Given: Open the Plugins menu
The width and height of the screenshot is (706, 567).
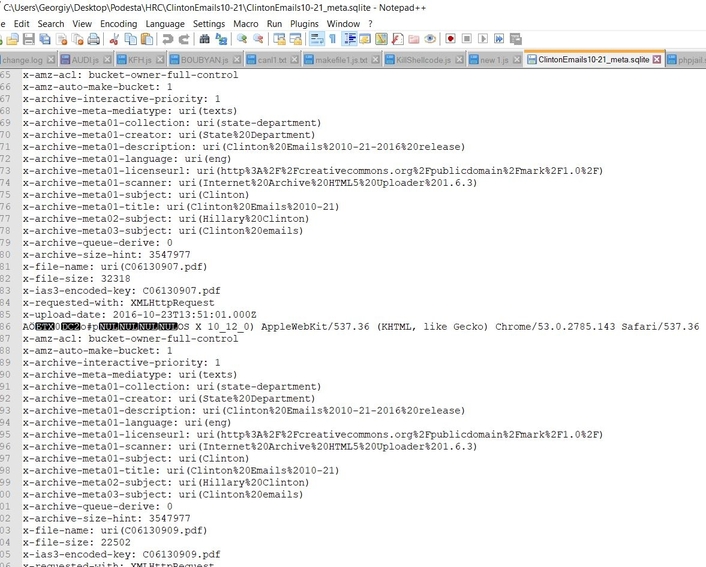Looking at the screenshot, I should pos(306,23).
